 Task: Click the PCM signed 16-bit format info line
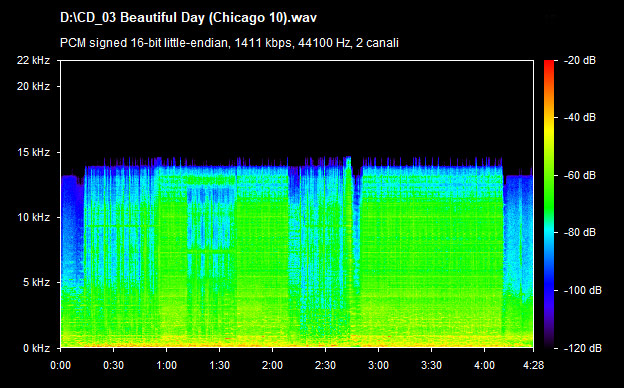point(229,43)
